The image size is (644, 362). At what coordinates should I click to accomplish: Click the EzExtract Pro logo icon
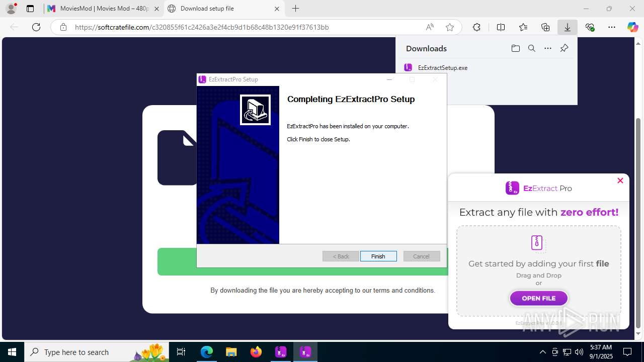(512, 188)
